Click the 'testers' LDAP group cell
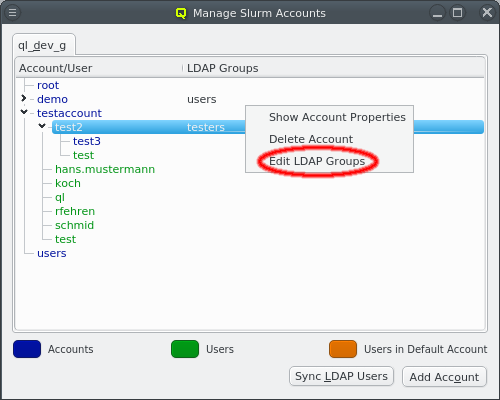 coord(206,127)
